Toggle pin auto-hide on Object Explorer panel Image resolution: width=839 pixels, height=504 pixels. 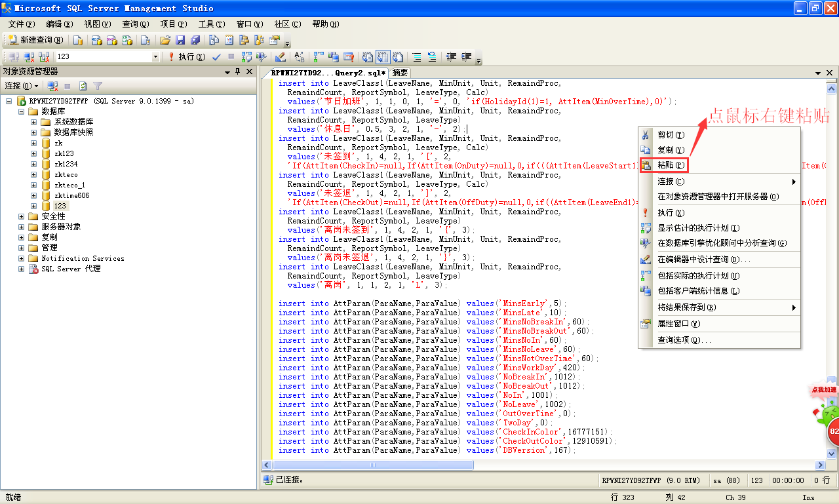pos(238,71)
